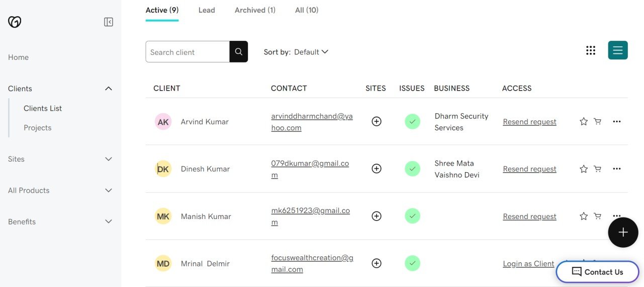Open shopping cart for Manish Kumar
This screenshot has height=287, width=644.
click(x=597, y=216)
